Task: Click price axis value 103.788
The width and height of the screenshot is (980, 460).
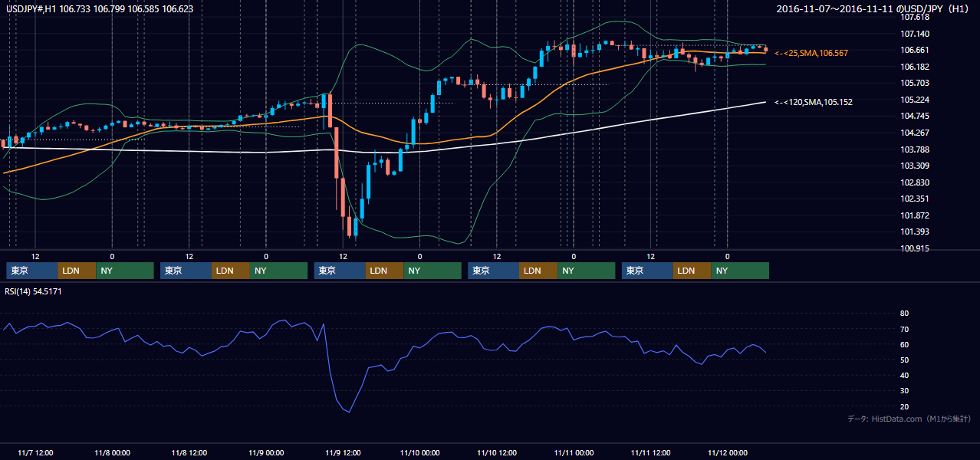Action: coord(916,149)
